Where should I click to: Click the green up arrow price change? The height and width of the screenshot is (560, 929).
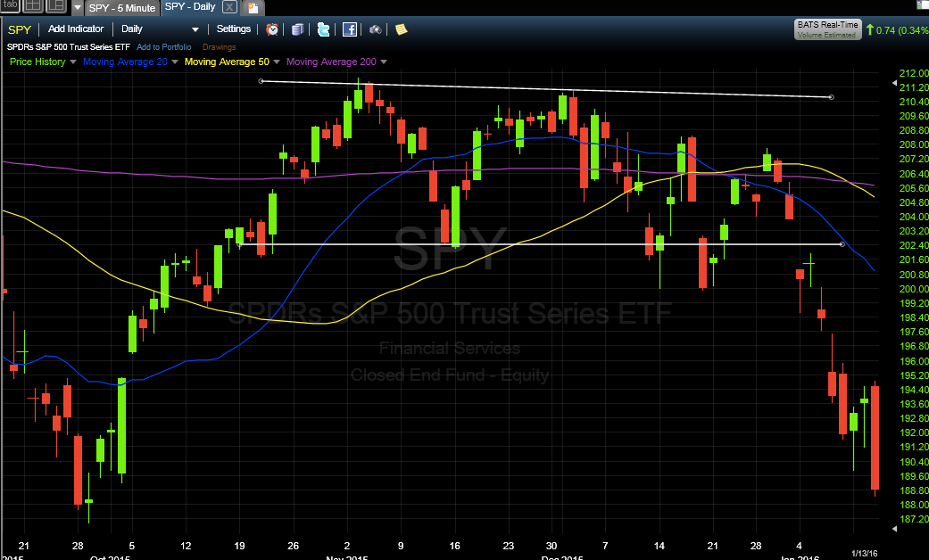click(x=870, y=29)
